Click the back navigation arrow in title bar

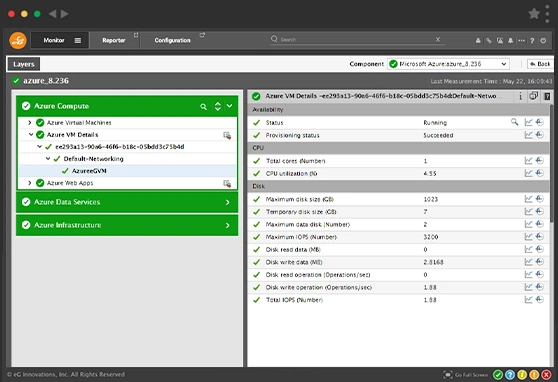(52, 14)
